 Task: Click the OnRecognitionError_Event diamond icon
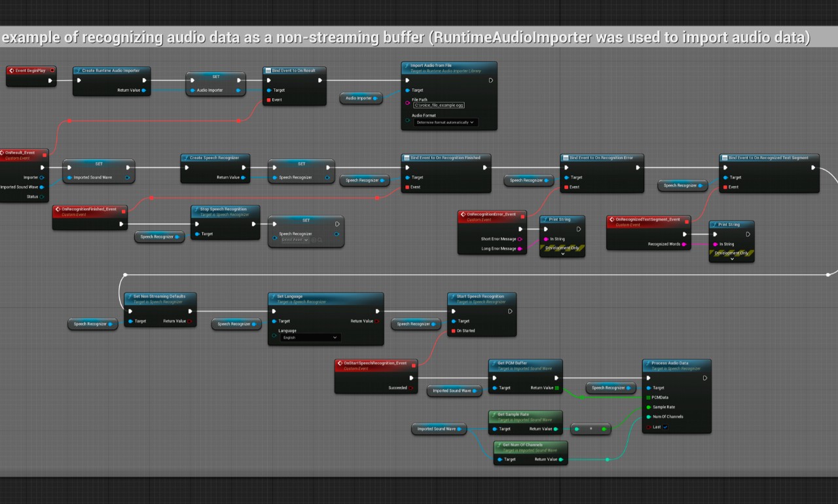tap(463, 215)
